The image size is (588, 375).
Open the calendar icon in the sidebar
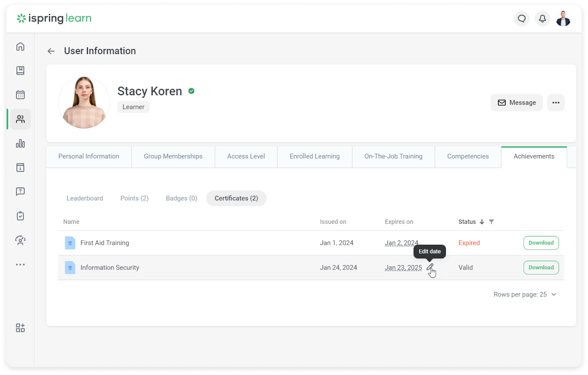click(x=20, y=95)
